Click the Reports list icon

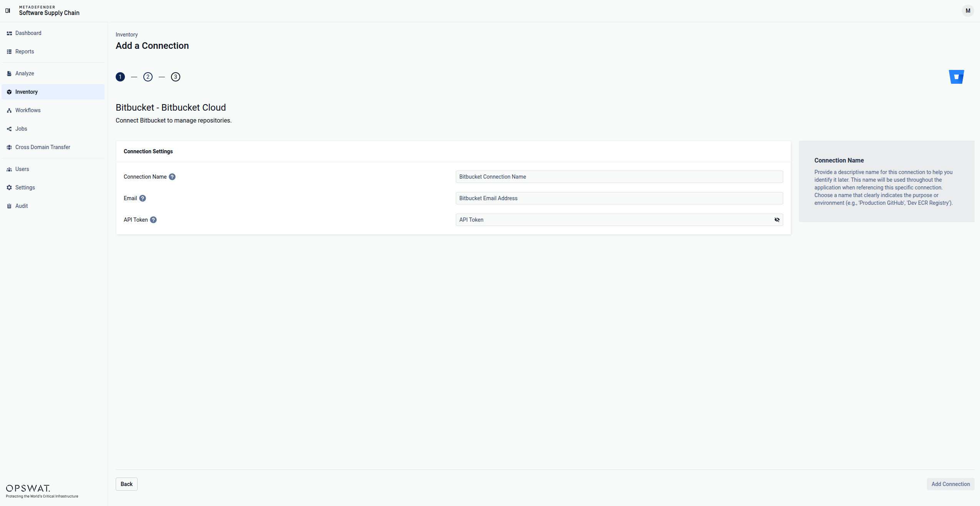tap(9, 52)
